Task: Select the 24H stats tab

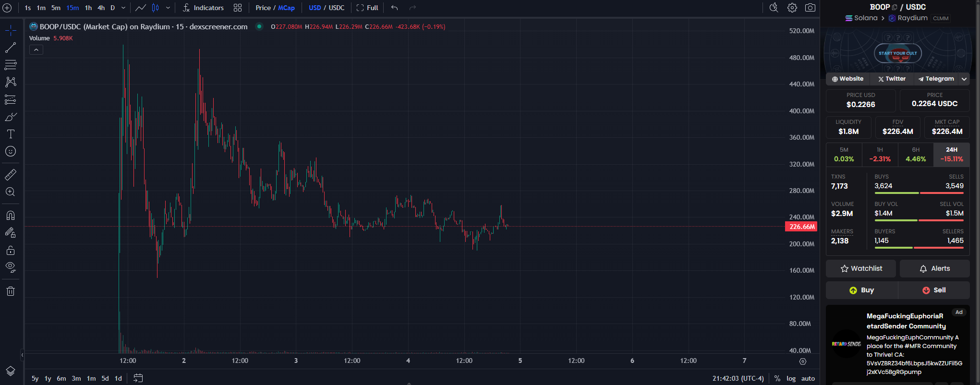Action: (x=952, y=155)
